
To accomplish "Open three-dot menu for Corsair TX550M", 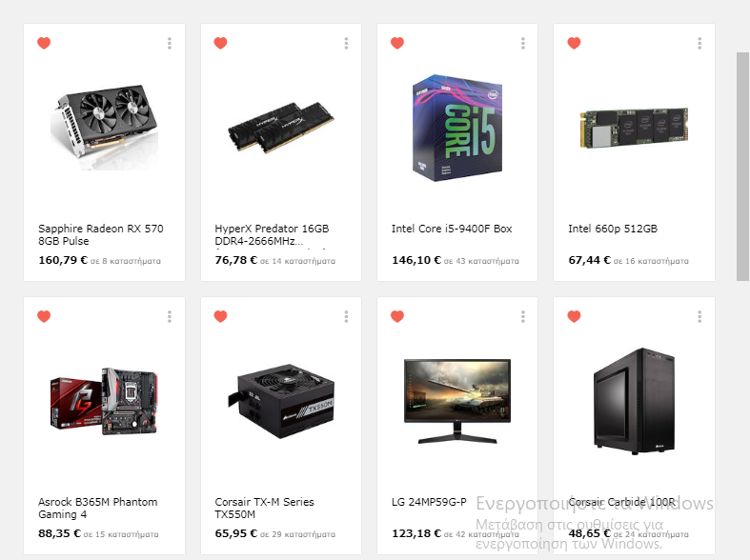I will (x=346, y=317).
